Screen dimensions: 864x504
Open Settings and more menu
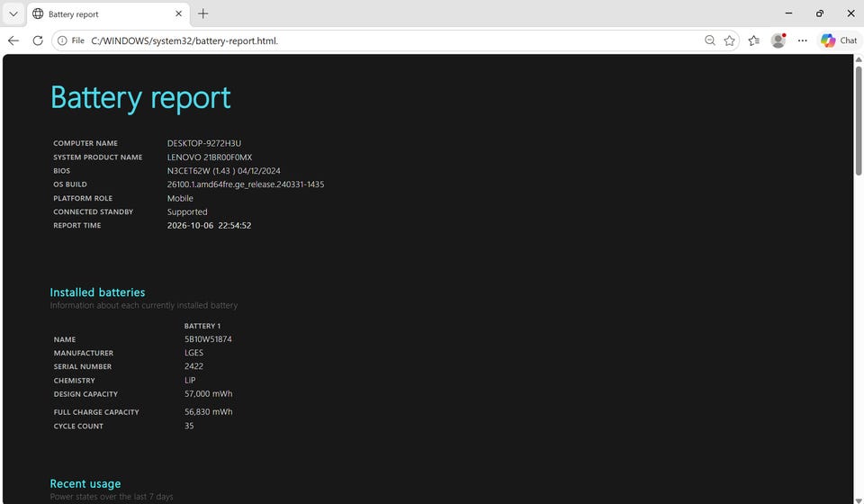[x=802, y=40]
